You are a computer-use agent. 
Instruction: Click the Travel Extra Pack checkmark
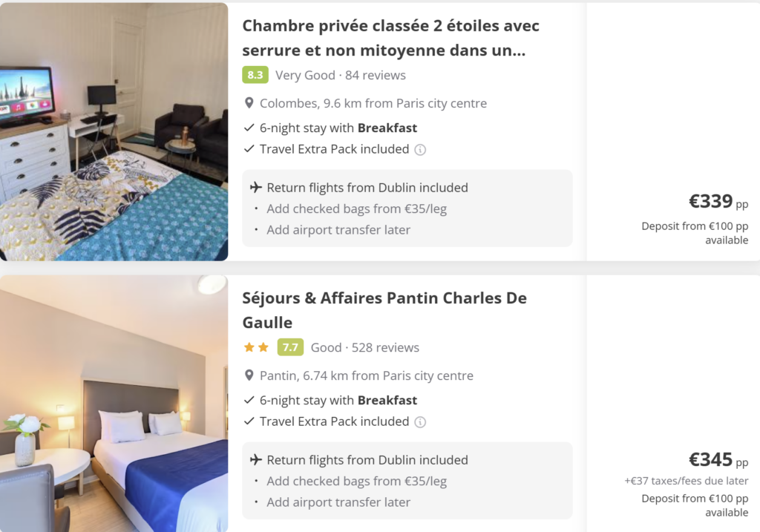coord(248,148)
